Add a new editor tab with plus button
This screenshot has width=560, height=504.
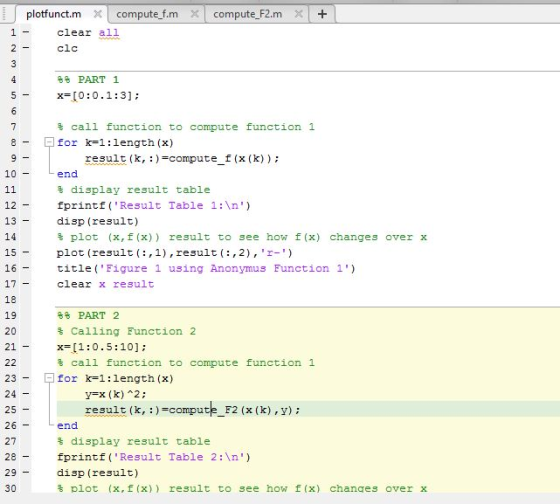click(322, 14)
